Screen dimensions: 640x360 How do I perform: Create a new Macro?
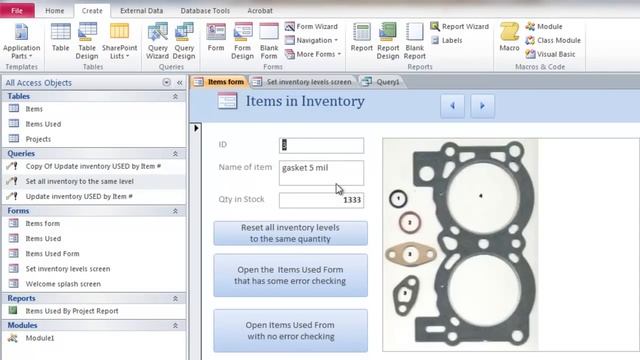point(509,38)
